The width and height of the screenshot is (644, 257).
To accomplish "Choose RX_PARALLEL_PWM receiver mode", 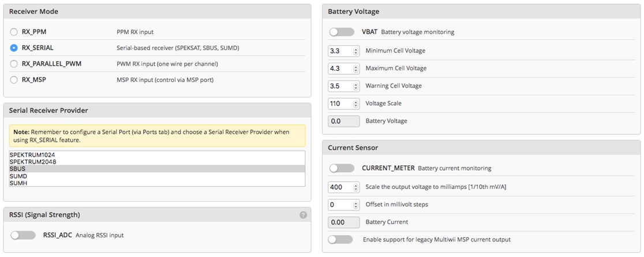I will (x=14, y=64).
